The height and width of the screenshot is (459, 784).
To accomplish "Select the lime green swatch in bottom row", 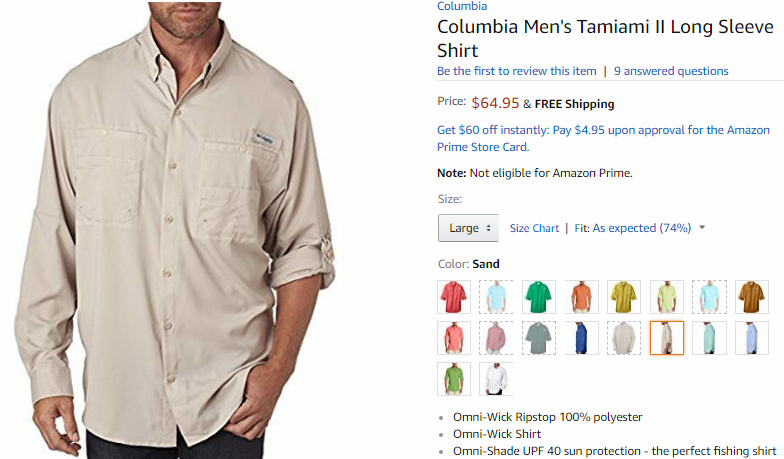I will coord(454,379).
